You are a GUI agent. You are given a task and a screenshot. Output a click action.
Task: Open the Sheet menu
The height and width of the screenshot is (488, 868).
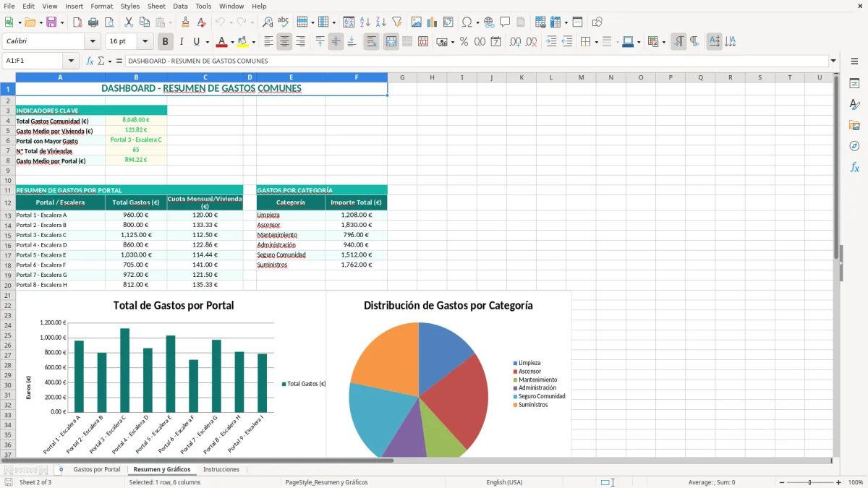tap(156, 6)
